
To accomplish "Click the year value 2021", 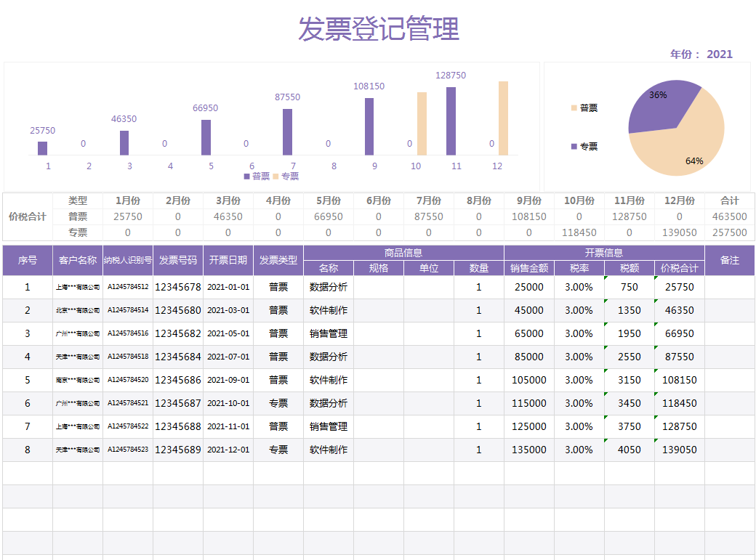I will tap(720, 54).
